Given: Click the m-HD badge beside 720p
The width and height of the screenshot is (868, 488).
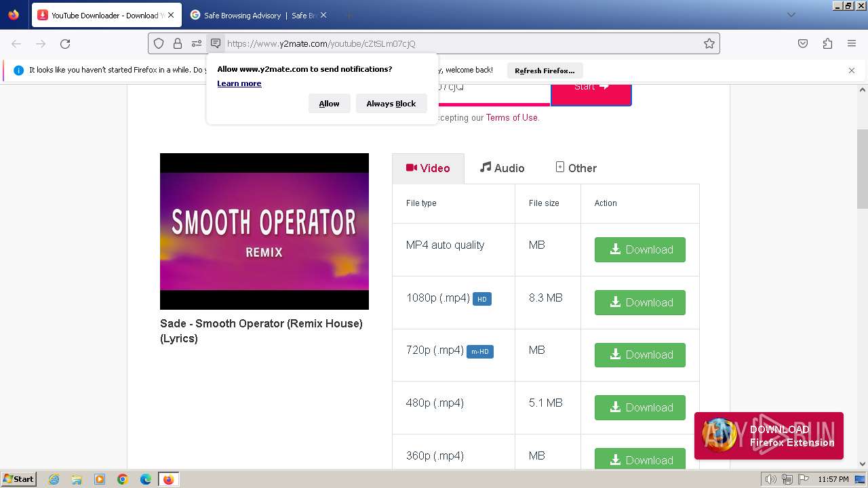Looking at the screenshot, I should [x=479, y=351].
